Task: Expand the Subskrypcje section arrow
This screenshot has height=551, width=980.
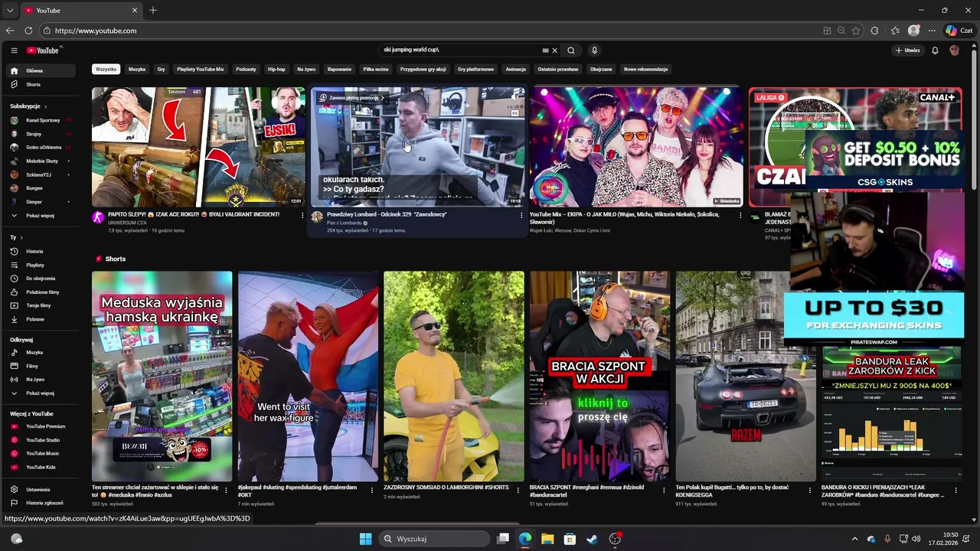Action: [45, 106]
